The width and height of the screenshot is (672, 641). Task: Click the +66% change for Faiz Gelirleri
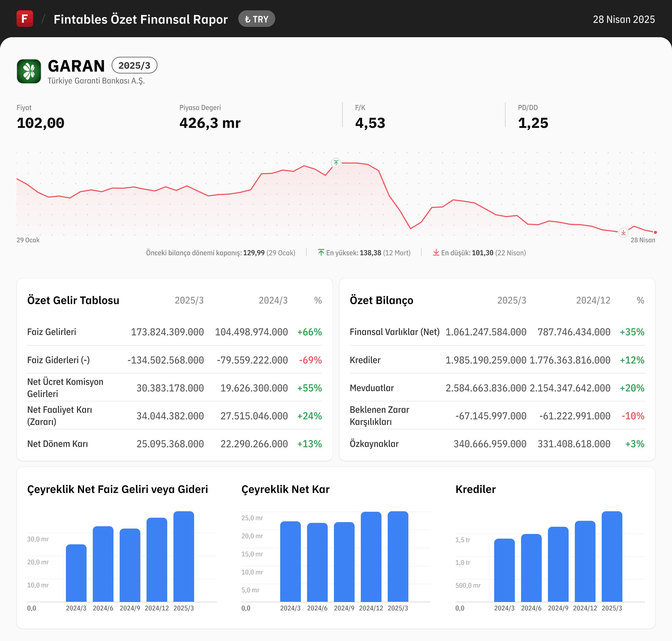tap(310, 332)
